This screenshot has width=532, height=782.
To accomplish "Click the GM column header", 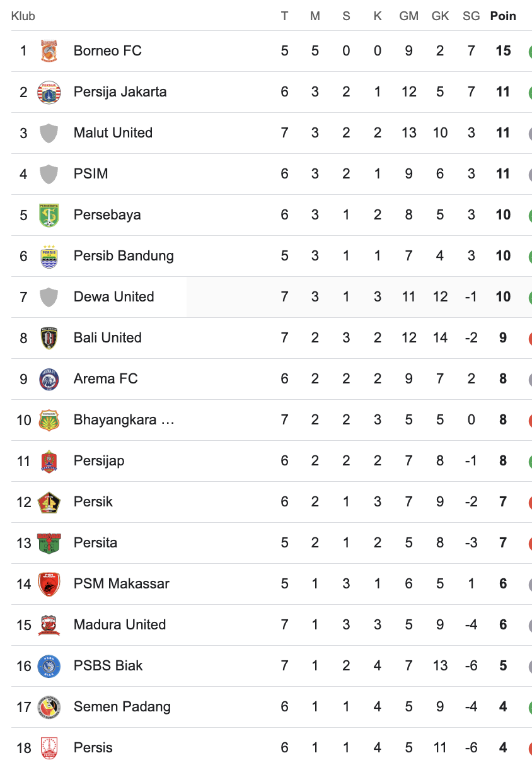I will (408, 16).
